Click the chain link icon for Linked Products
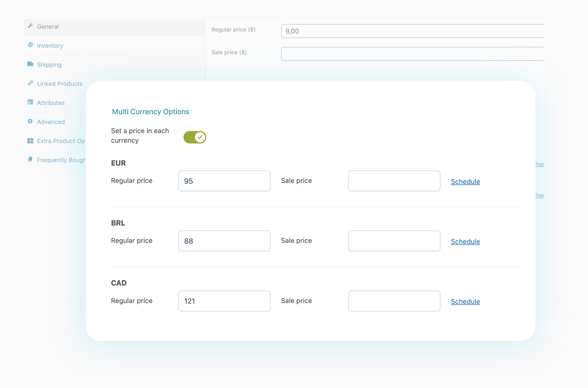Screen dimensions: 588x388 (x=30, y=83)
